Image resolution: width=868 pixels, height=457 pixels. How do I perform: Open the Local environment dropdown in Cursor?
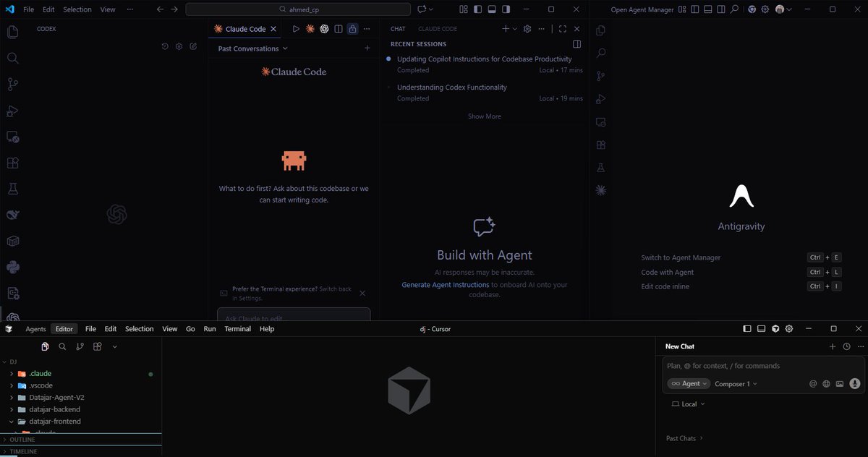click(x=689, y=404)
